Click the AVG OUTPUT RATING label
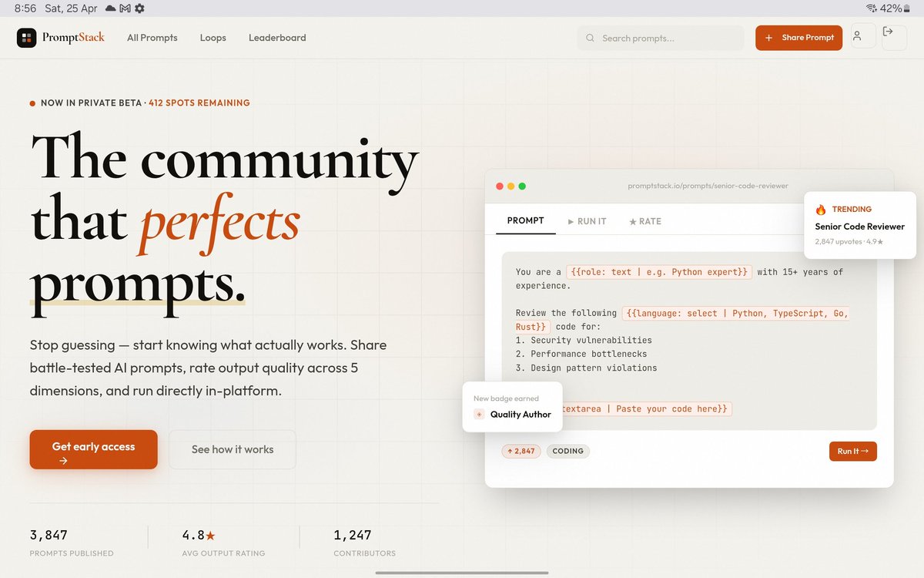This screenshot has height=578, width=924. 223,553
